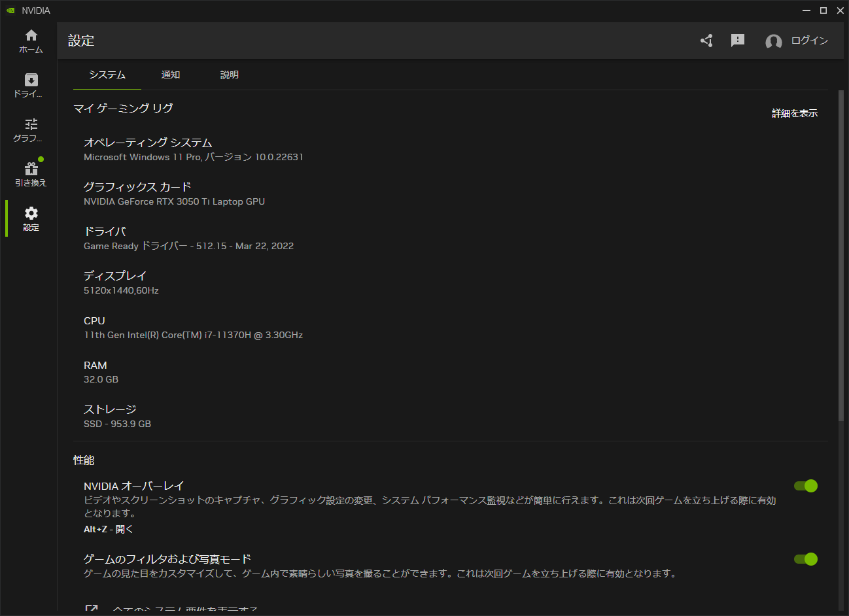Select the 設定 gear icon in sidebar

coord(30,214)
